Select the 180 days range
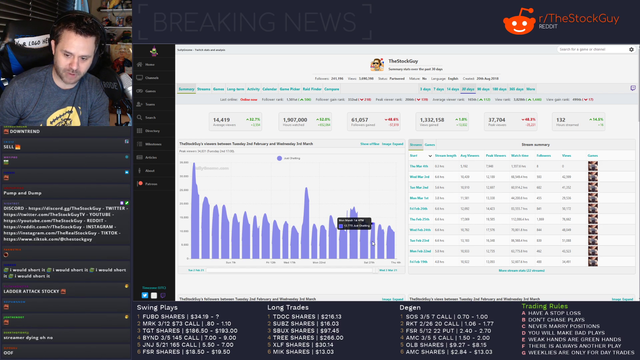Image resolution: width=640 pixels, height=360 pixels. tap(499, 89)
